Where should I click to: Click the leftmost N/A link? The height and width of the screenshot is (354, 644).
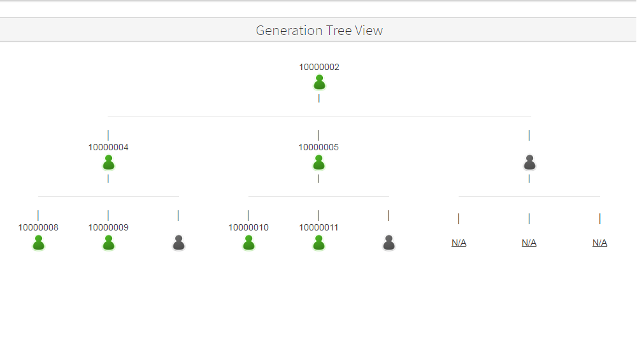click(x=459, y=243)
